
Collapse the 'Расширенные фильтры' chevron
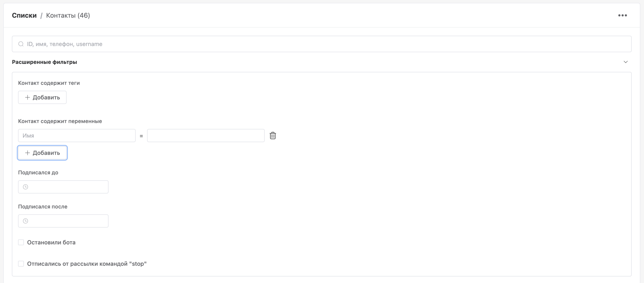click(625, 62)
